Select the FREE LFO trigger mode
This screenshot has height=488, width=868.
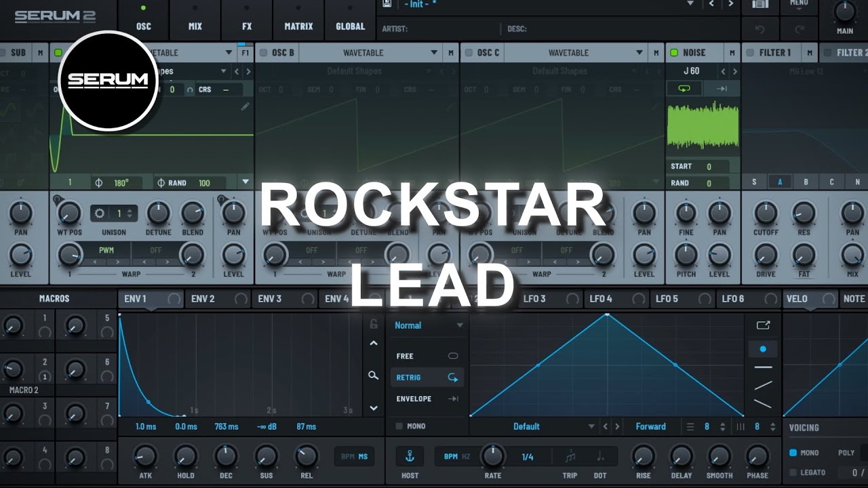pyautogui.click(x=427, y=356)
